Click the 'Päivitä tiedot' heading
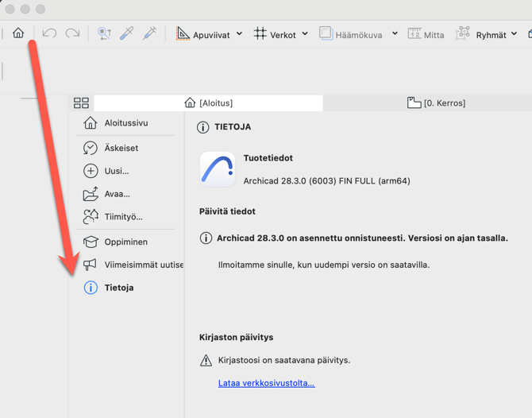Viewport: 532px width, 418px height. (x=227, y=211)
